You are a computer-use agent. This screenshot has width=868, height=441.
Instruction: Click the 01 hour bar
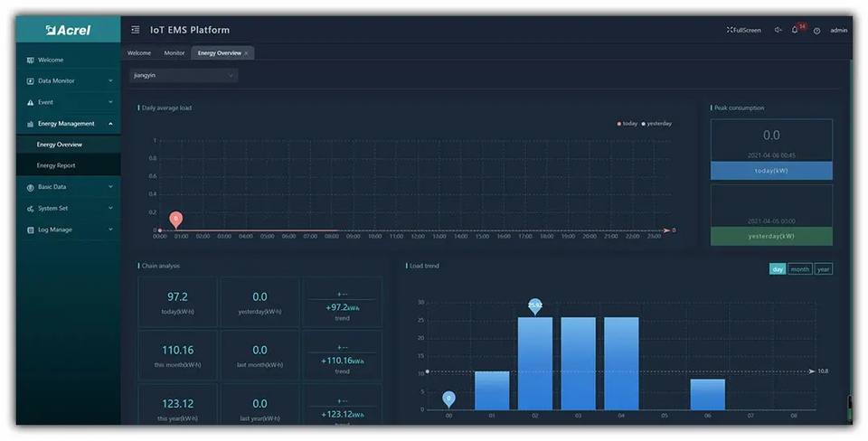coord(492,390)
